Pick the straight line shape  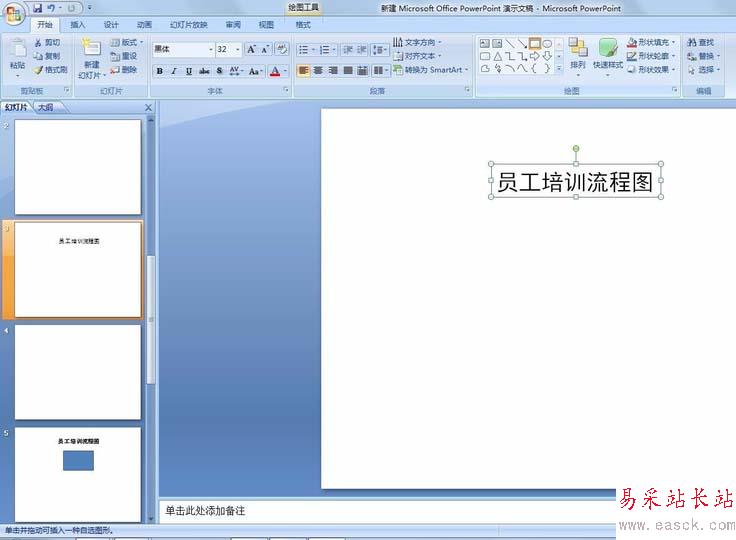510,44
